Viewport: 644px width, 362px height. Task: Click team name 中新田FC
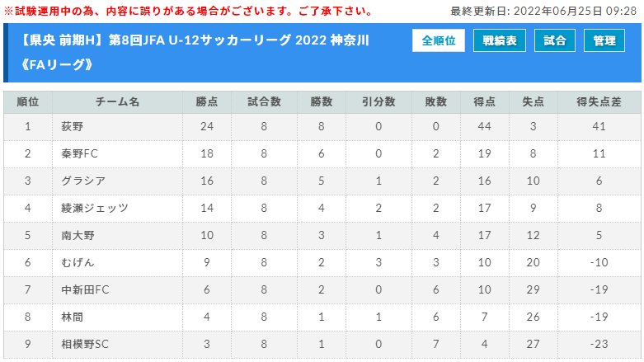click(85, 289)
